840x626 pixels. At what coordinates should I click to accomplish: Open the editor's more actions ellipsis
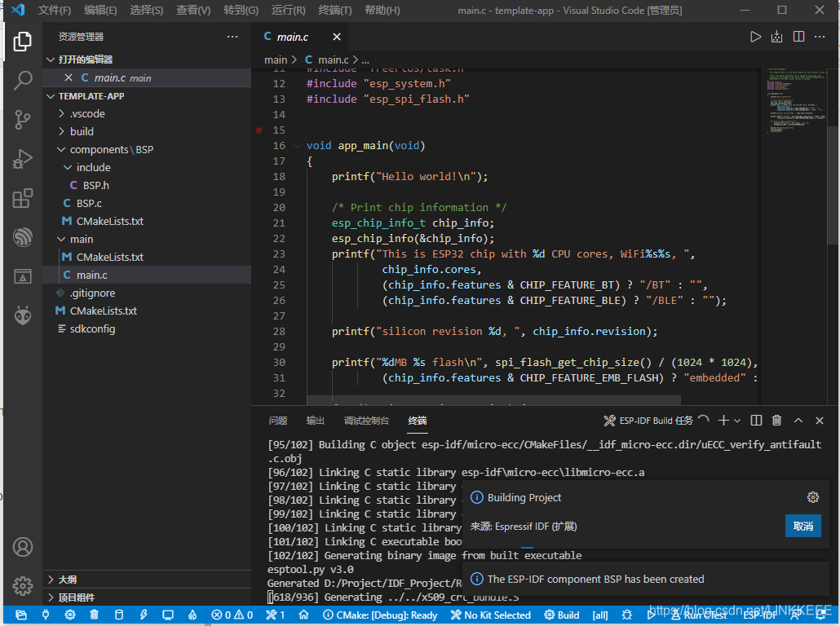coord(820,37)
